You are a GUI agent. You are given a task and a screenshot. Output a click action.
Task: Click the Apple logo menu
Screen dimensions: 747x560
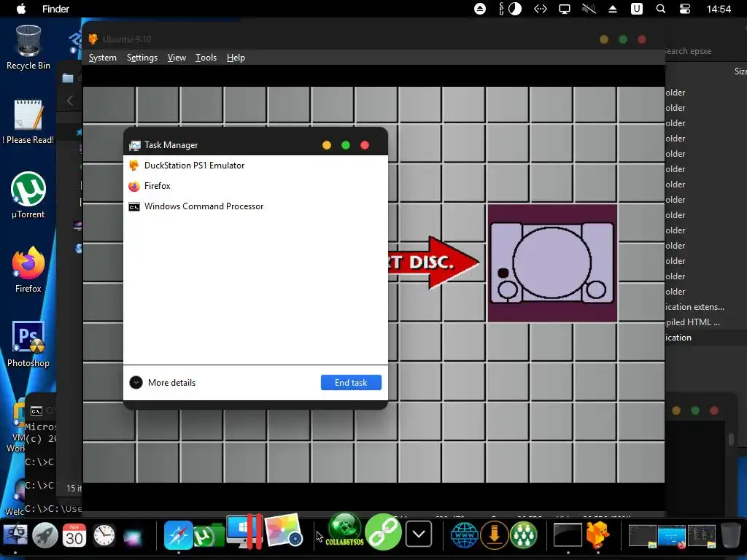pos(21,9)
